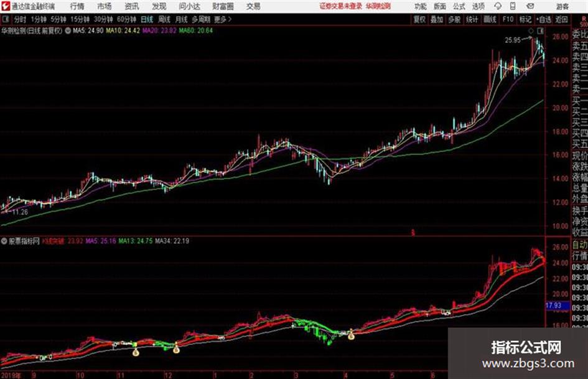Open the 问小达 menu
588x379 pixels.
[189, 6]
